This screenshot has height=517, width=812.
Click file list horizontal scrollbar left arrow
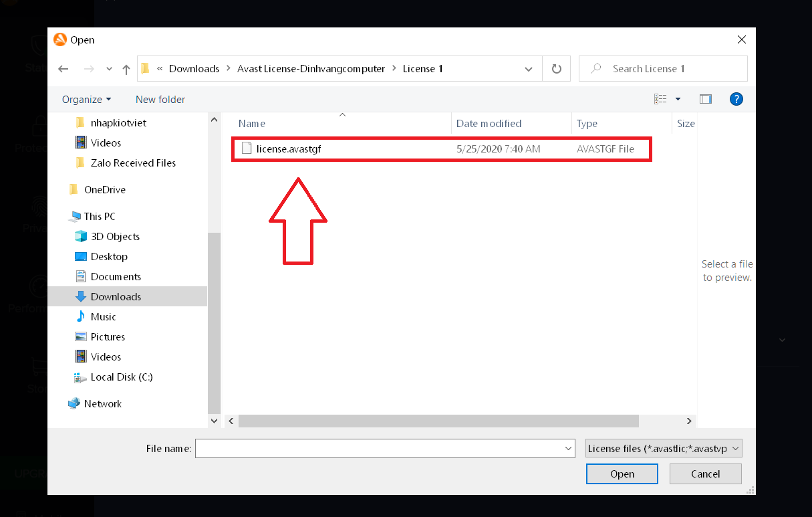point(231,421)
